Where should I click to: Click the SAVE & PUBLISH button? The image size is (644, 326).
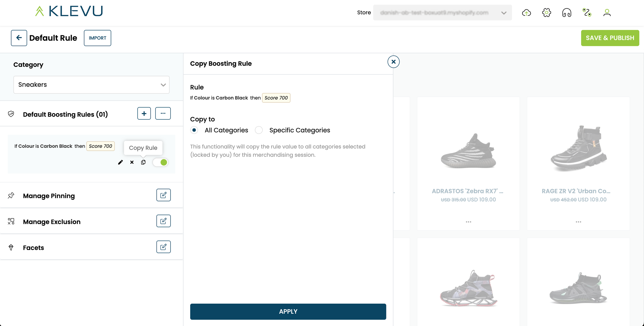click(x=610, y=38)
